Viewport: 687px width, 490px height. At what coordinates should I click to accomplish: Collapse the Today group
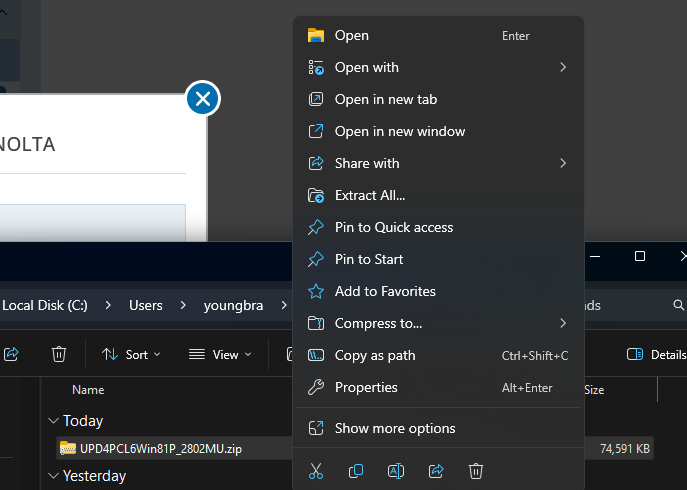click(x=53, y=421)
